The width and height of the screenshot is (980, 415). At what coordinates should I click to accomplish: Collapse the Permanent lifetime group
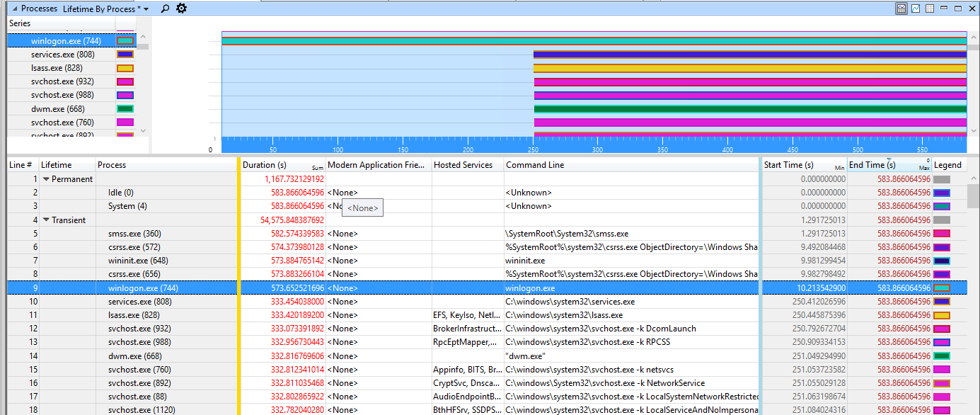46,179
